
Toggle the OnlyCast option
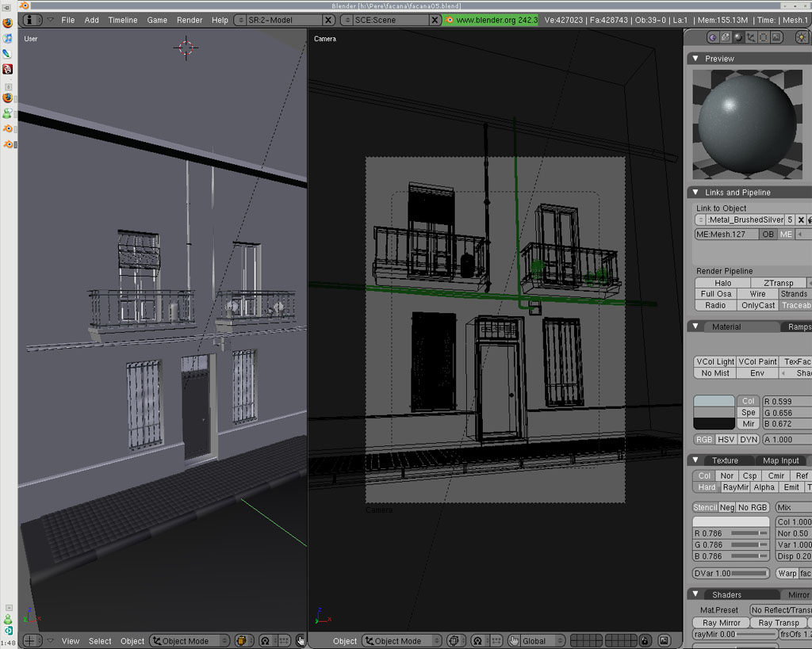click(757, 305)
